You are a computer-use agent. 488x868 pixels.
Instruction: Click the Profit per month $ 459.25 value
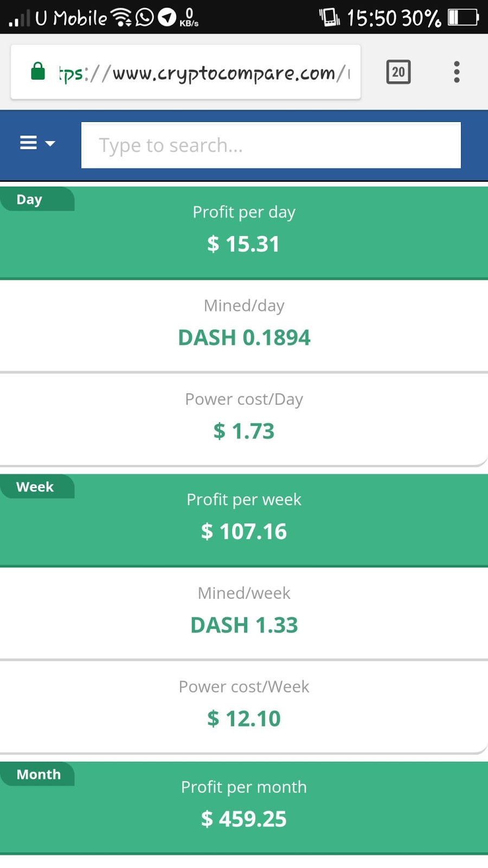[x=244, y=819]
